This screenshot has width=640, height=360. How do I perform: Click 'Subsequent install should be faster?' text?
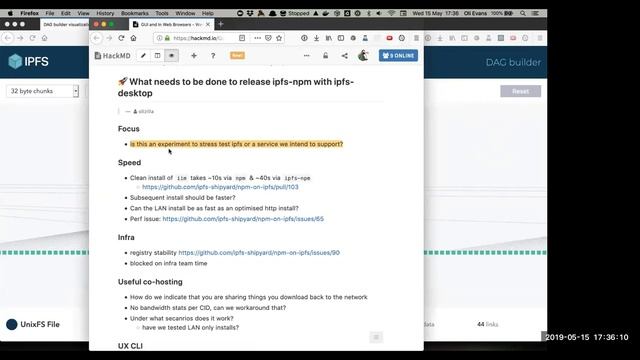182,198
